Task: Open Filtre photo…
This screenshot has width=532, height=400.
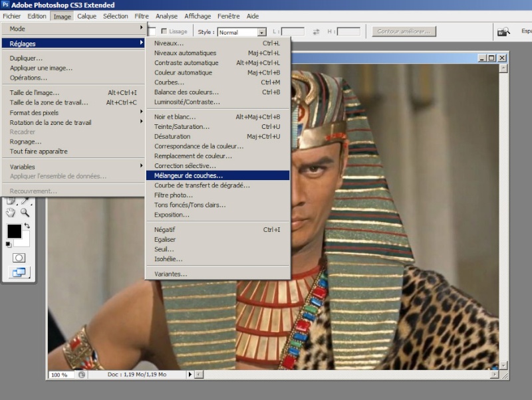Action: (217, 195)
